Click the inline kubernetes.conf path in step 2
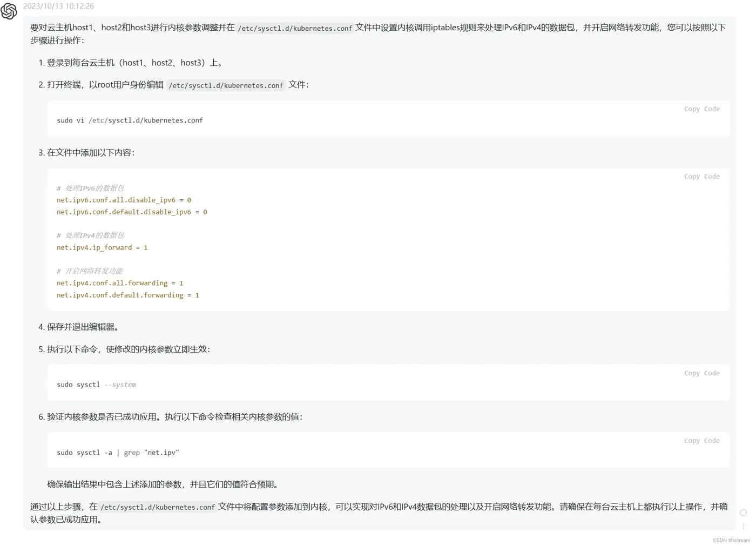 click(226, 85)
